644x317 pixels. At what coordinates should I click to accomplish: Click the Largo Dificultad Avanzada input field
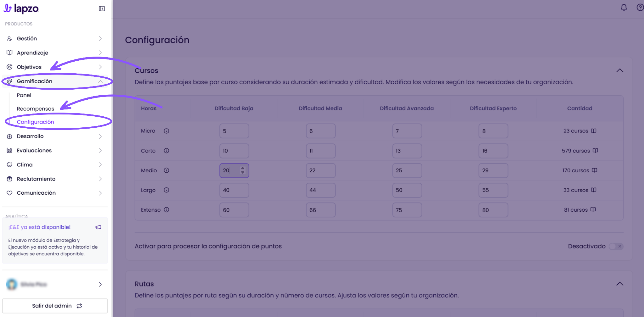point(407,190)
